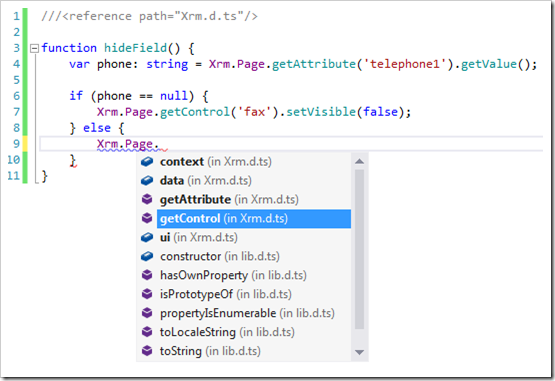555x381 pixels.
Task: Collapse the hideField function outline
Action: 34,48
